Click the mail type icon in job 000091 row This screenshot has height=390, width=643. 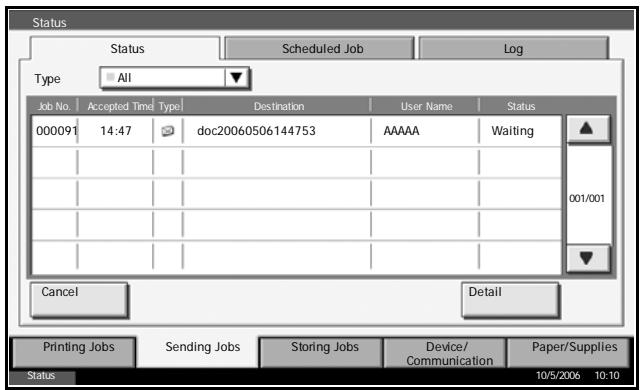[x=168, y=131]
